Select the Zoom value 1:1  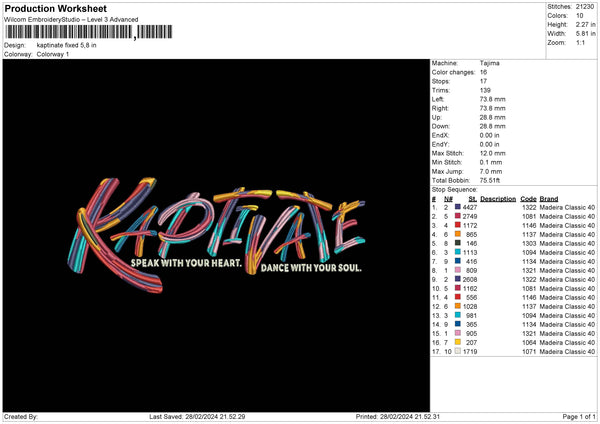[580, 42]
